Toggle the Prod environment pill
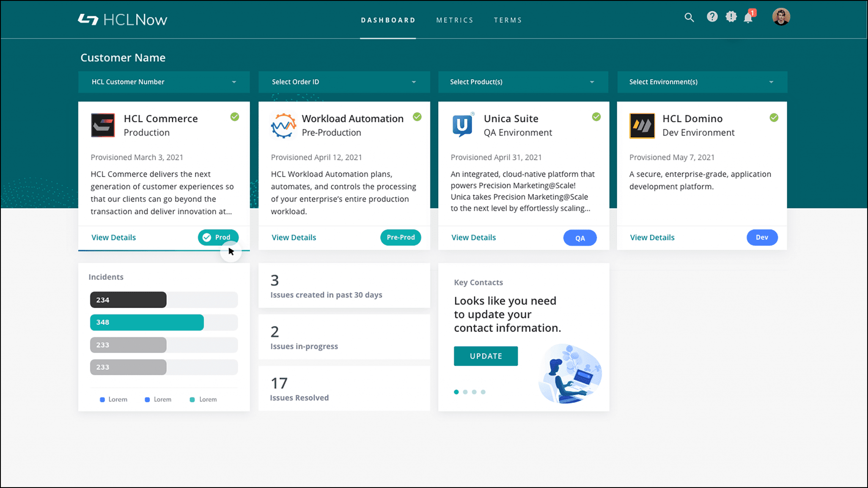 [x=218, y=237]
